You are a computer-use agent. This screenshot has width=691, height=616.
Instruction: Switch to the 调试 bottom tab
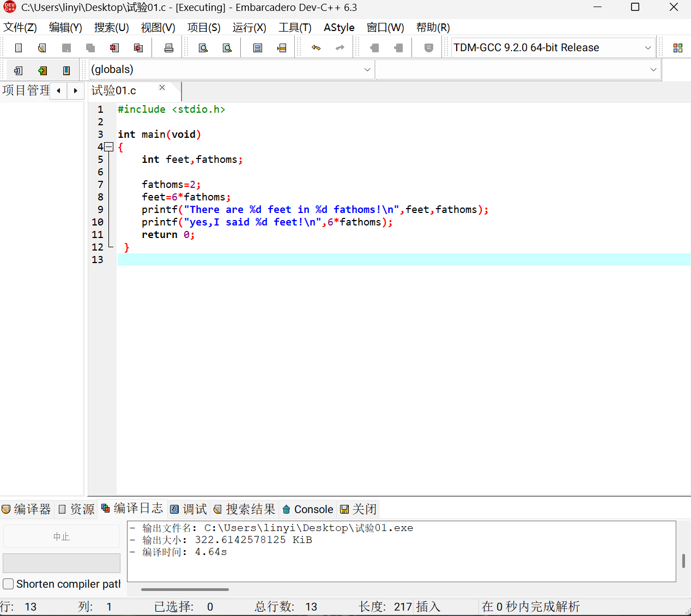189,509
